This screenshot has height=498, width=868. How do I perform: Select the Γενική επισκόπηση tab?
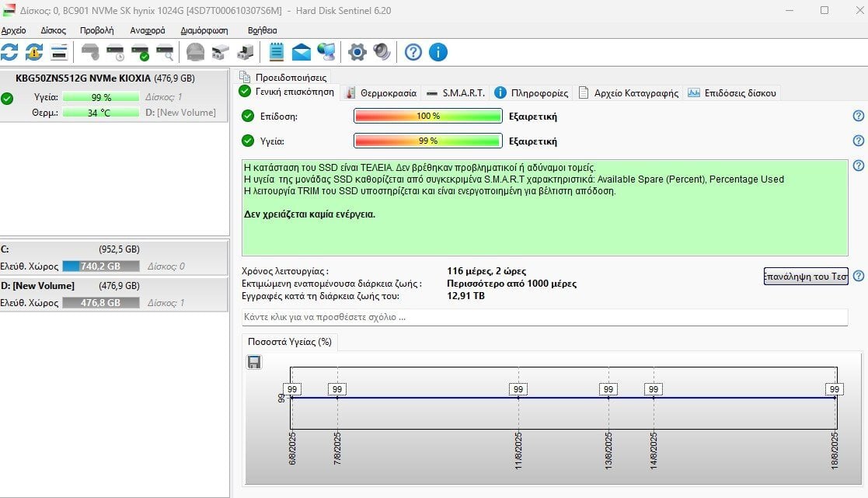[287, 92]
